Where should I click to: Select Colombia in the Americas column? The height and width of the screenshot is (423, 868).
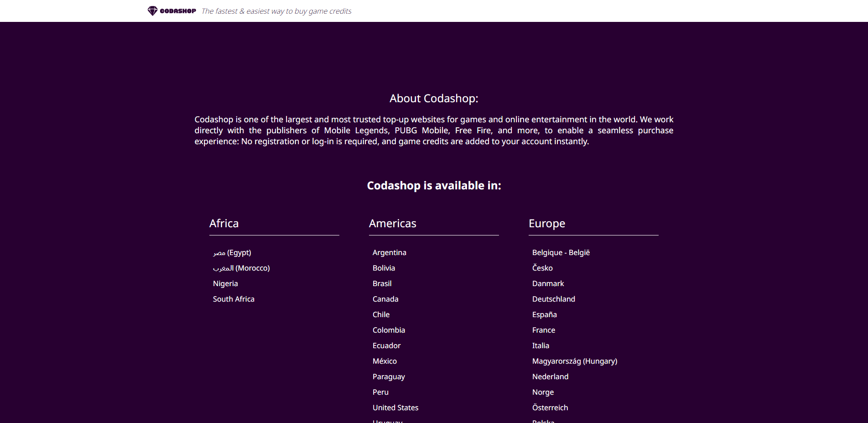point(389,330)
